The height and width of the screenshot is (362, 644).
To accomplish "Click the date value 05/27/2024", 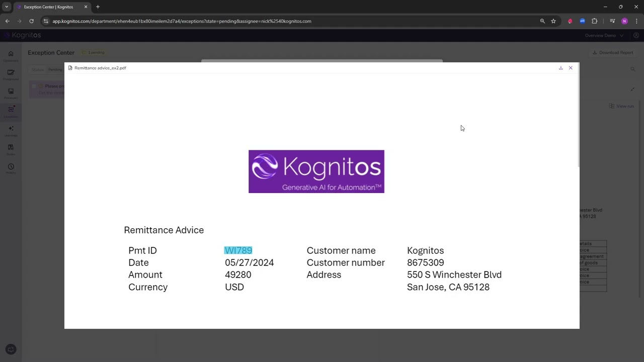I will (x=249, y=262).
